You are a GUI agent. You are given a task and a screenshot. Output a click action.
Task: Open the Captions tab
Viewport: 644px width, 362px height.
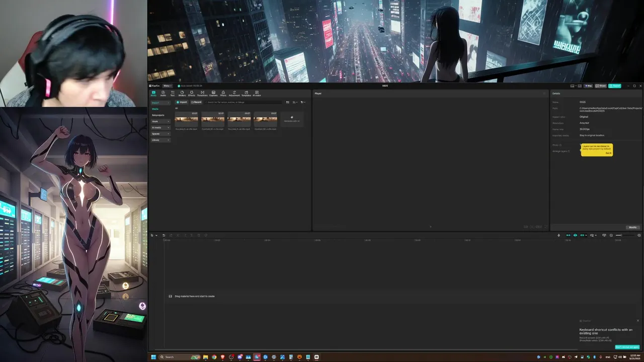coord(213,94)
